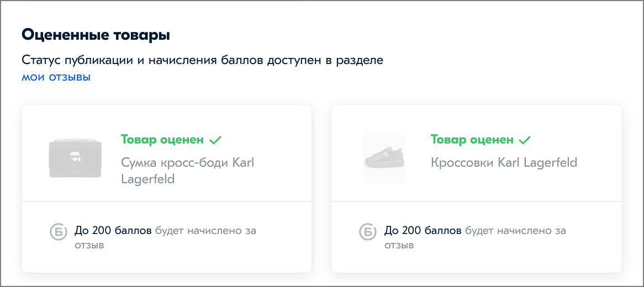This screenshot has width=644, height=287.
Task: Click 'будет начислено за' text on the sneakers card
Action: 515,231
